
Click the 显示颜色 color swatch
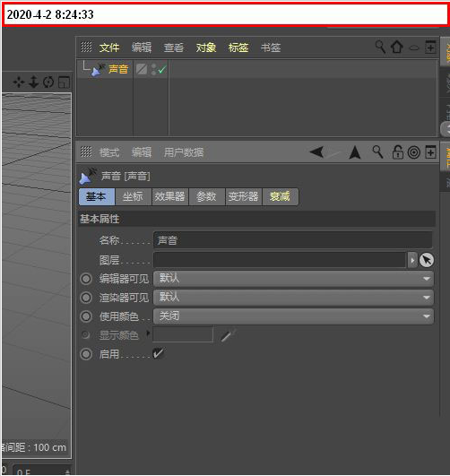(x=183, y=334)
